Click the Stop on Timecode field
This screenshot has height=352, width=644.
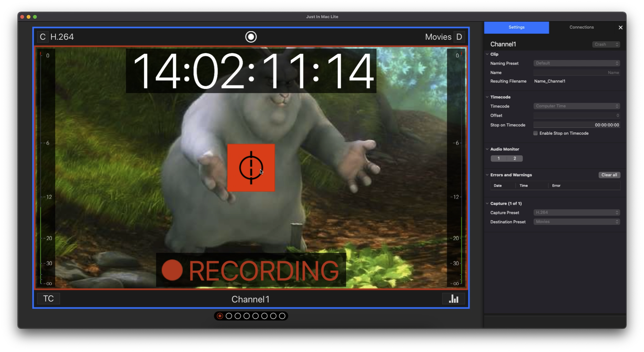(577, 125)
